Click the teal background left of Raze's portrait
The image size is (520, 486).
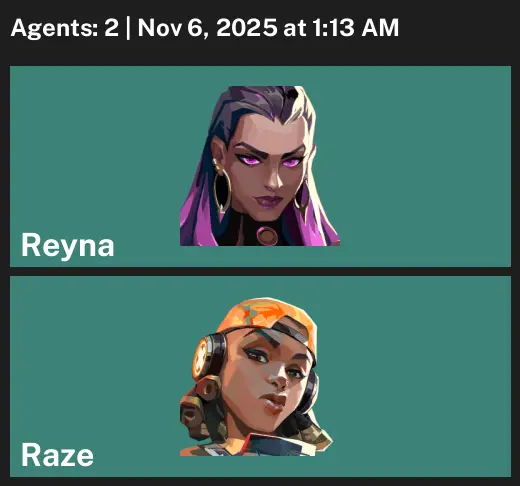pyautogui.click(x=95, y=358)
